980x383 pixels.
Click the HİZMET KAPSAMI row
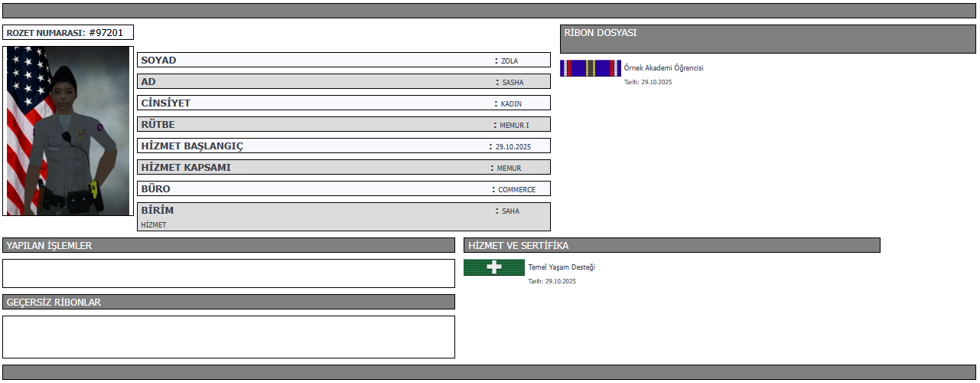343,168
